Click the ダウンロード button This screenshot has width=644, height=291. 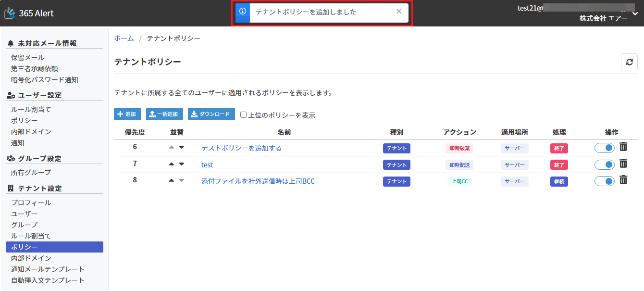point(211,114)
